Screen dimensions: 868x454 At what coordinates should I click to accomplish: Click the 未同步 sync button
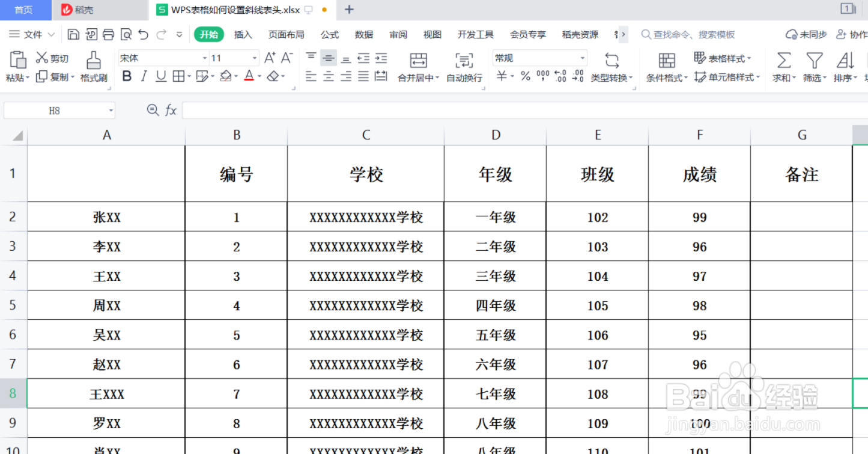(806, 34)
